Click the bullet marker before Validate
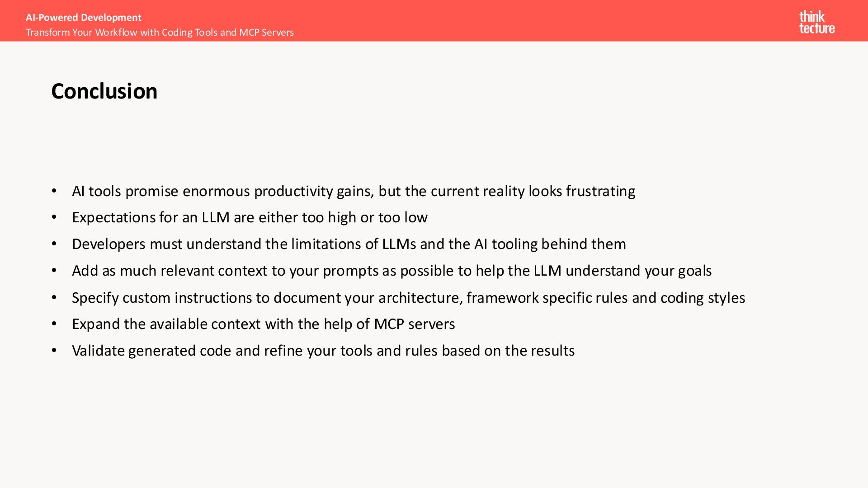Image resolution: width=868 pixels, height=488 pixels. click(54, 351)
